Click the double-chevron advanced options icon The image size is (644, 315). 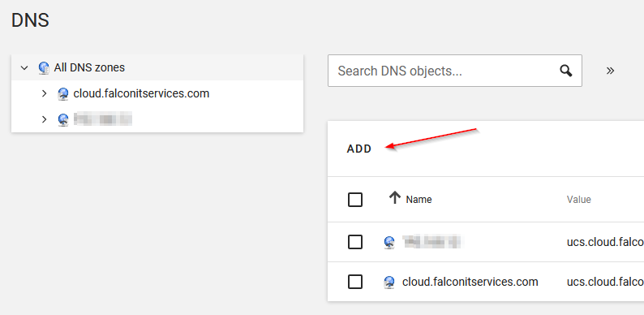(610, 71)
